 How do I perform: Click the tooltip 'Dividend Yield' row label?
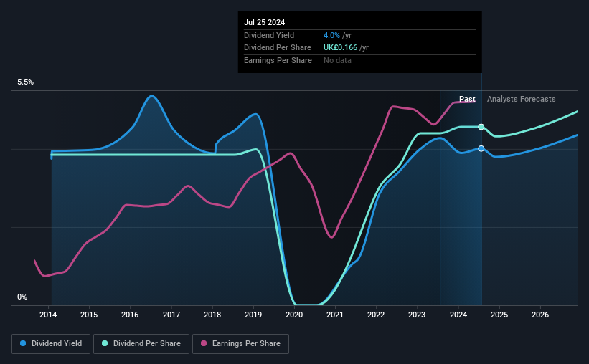[269, 35]
